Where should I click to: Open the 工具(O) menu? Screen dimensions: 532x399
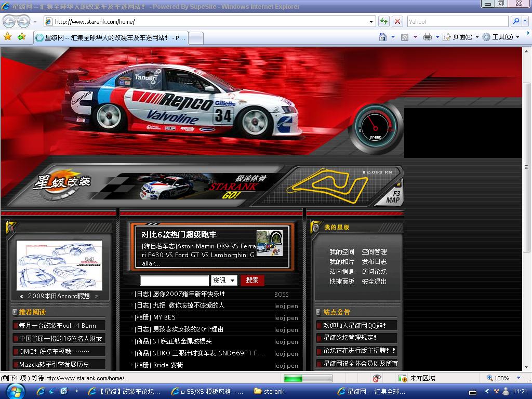pyautogui.click(x=501, y=37)
